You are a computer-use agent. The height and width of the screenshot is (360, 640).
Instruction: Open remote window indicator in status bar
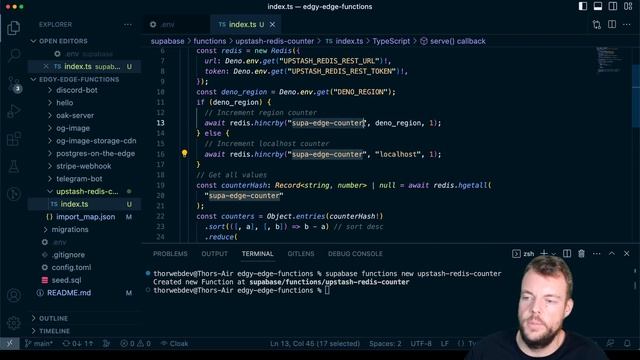pos(9,344)
